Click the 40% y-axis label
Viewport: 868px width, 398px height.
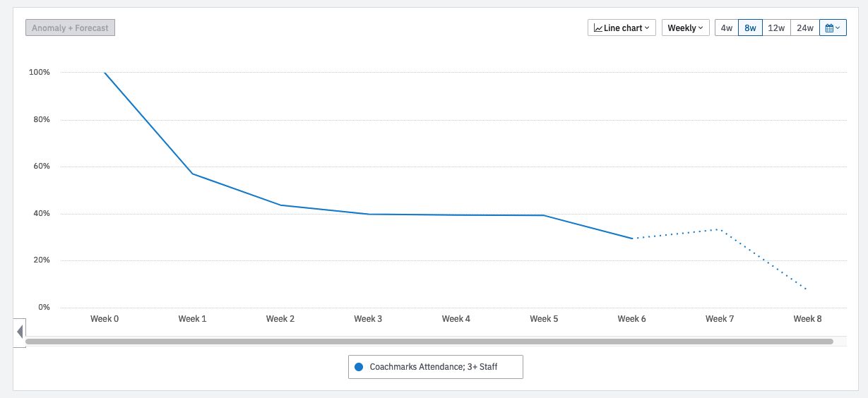coord(42,214)
